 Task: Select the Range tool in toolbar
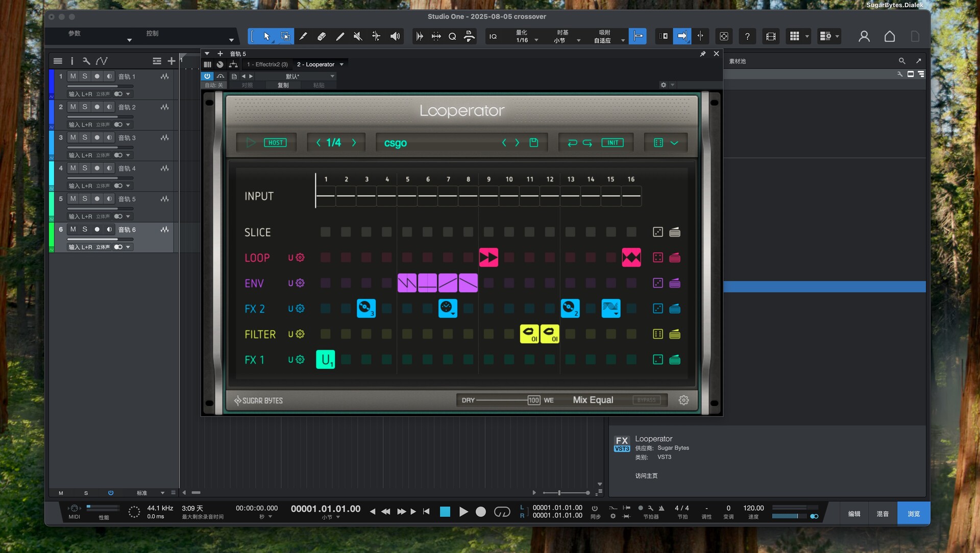(x=285, y=36)
